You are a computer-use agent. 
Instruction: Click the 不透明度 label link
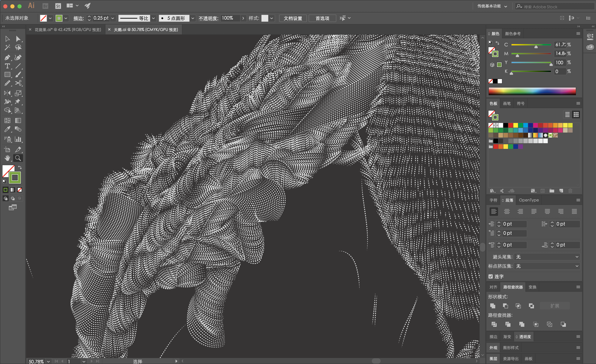click(208, 18)
